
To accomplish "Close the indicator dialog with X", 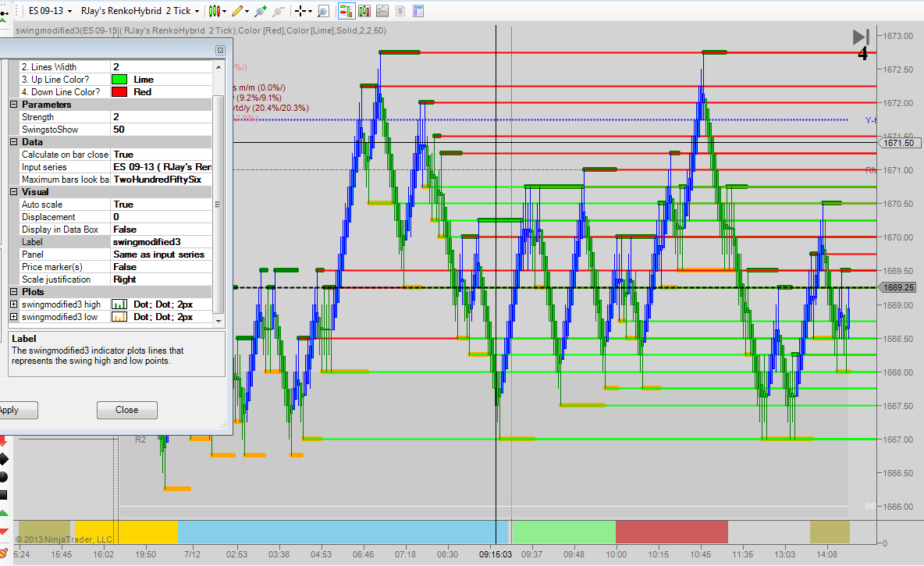I will coord(220,51).
